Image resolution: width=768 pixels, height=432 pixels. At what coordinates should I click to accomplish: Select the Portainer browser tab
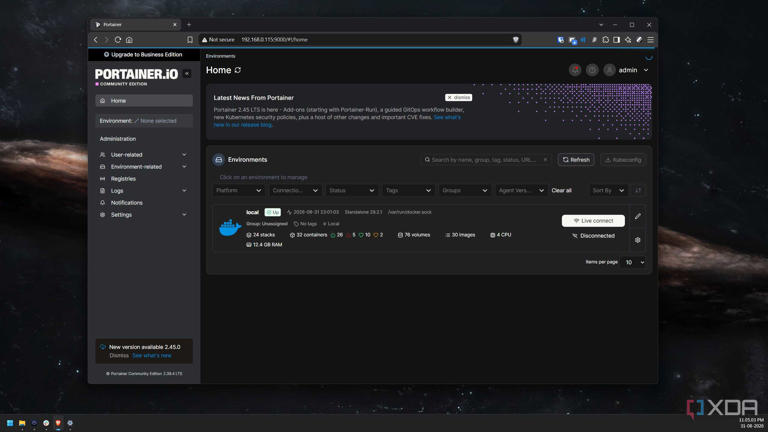pyautogui.click(x=136, y=24)
